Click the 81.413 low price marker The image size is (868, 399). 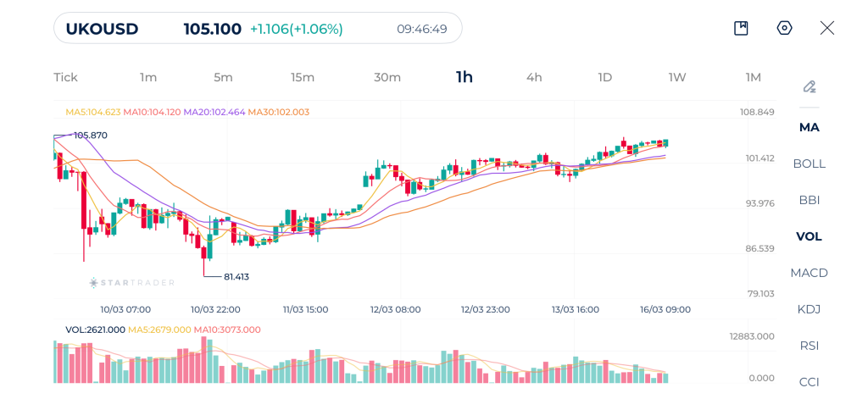coord(236,276)
